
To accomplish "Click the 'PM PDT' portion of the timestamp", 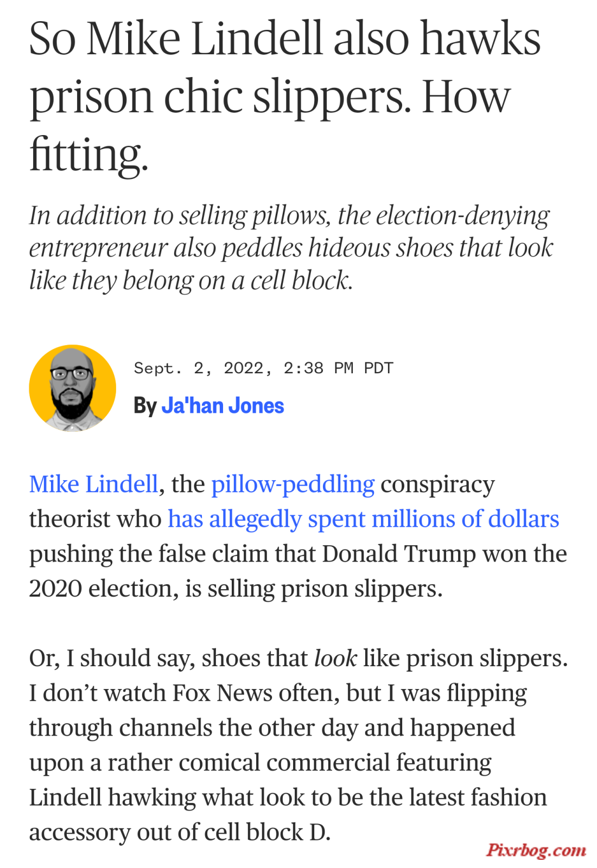I will (363, 368).
